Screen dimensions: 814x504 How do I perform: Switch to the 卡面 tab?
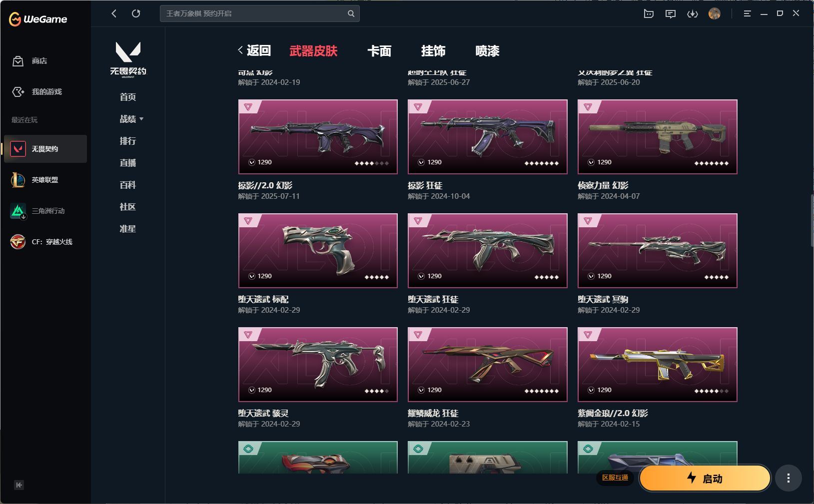click(379, 51)
